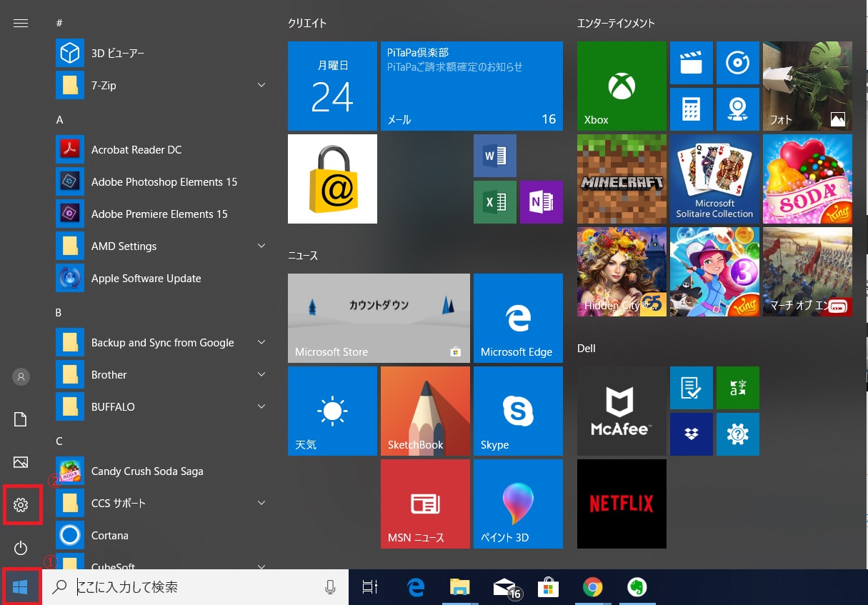Open the Calendar tile showing 月曜日 24
The width and height of the screenshot is (868, 605).
(x=332, y=86)
